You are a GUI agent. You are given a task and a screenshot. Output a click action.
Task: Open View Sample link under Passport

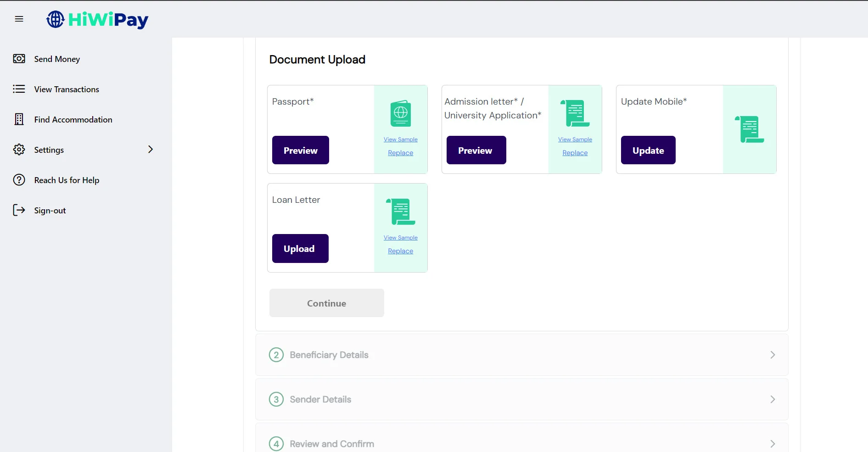[x=400, y=140]
